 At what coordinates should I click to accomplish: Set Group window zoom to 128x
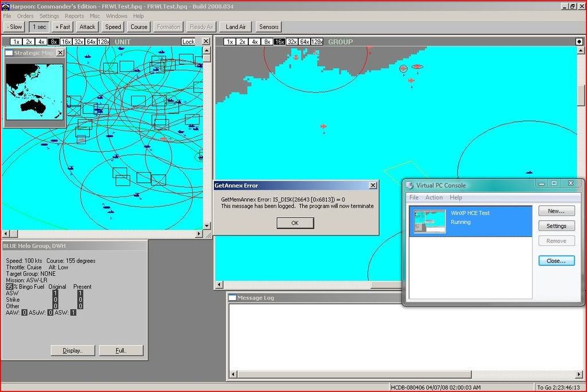point(317,42)
